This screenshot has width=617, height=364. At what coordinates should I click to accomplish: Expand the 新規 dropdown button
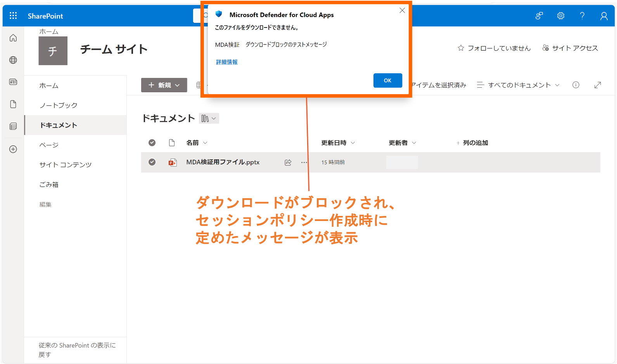point(164,85)
